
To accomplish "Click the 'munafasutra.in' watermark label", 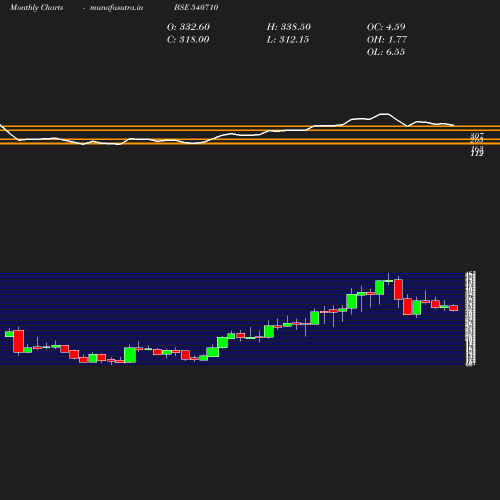I will pos(116,8).
